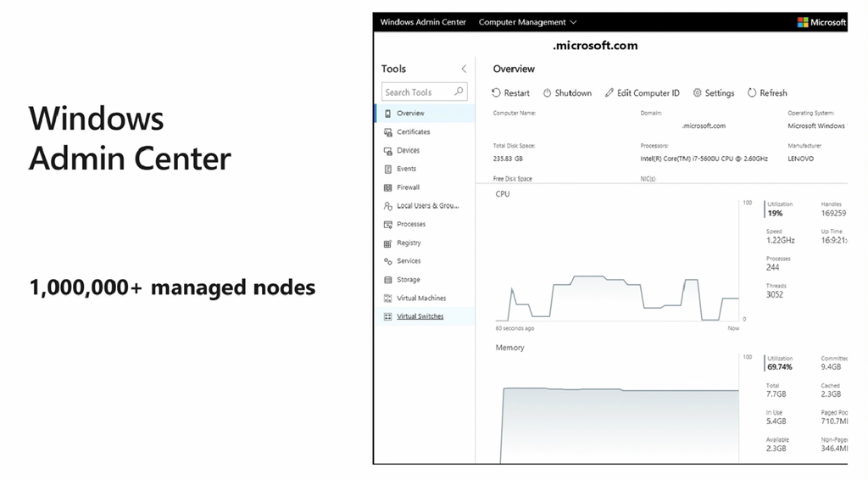
Task: Click total disk space 235.83 GB
Action: (x=508, y=159)
